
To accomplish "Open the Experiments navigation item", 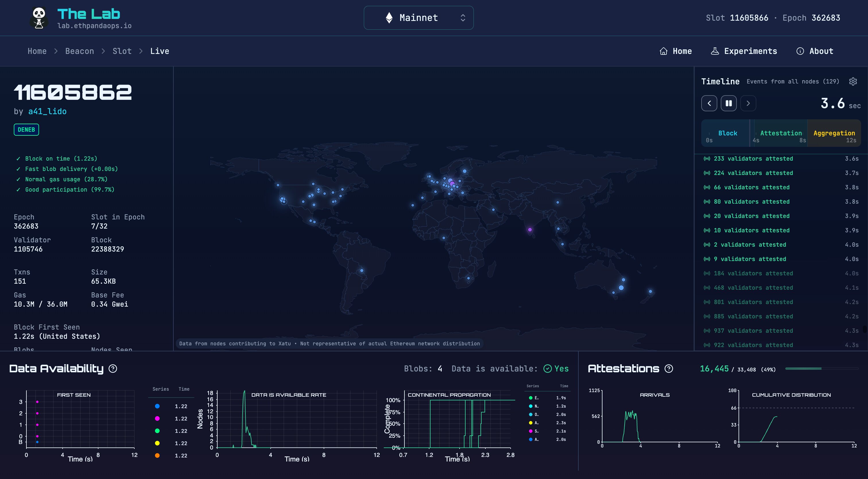I will pos(744,51).
